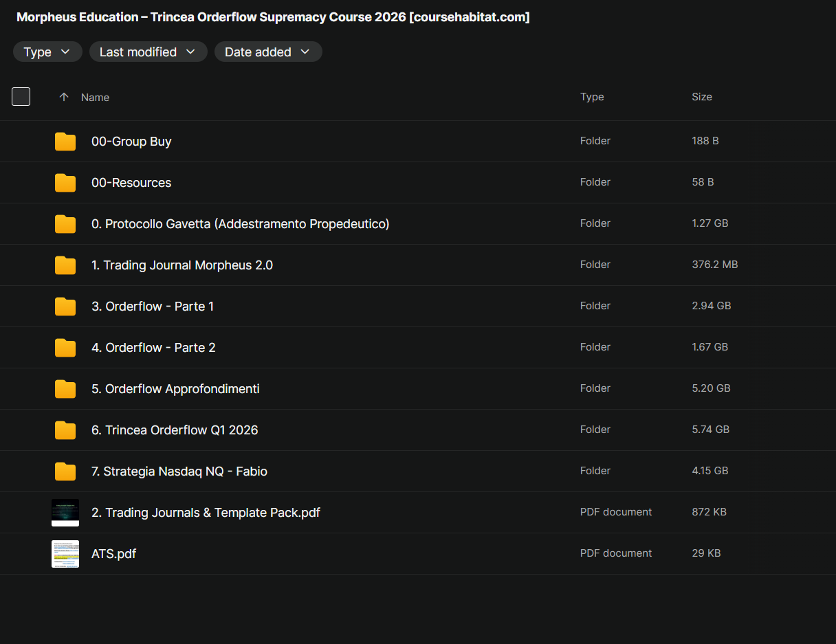This screenshot has width=836, height=644.
Task: Click the Trading Journals & Template Pack thumbnail
Action: pos(65,513)
